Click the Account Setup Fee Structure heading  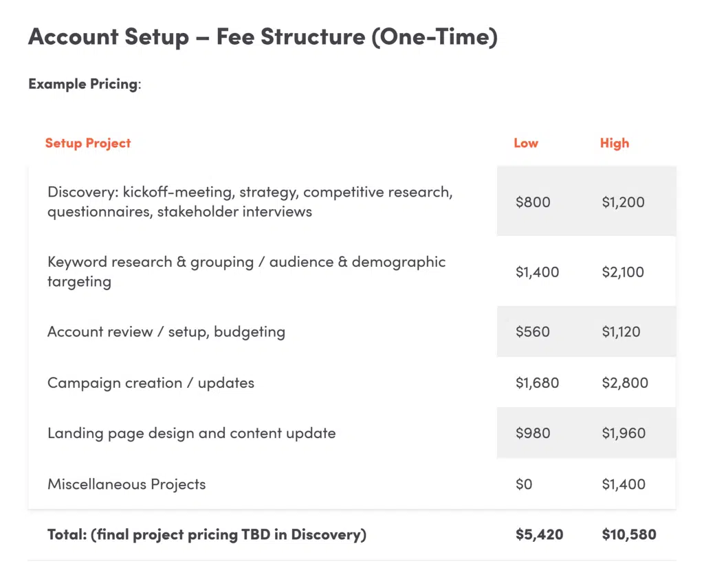point(262,37)
